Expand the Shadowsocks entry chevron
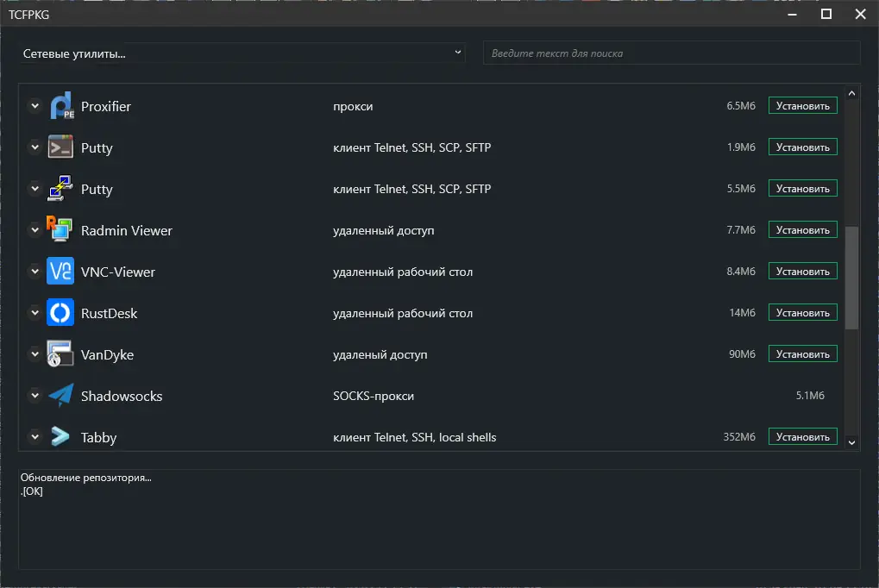The image size is (879, 588). click(x=35, y=396)
